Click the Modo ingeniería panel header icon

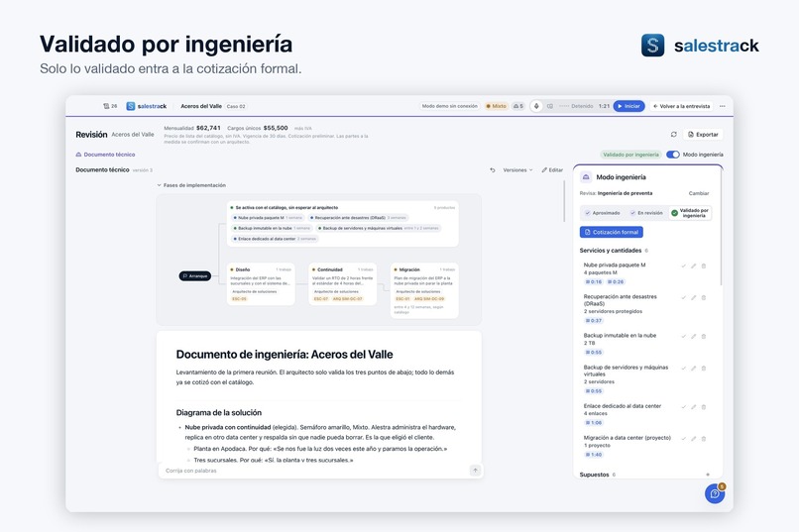click(x=586, y=177)
